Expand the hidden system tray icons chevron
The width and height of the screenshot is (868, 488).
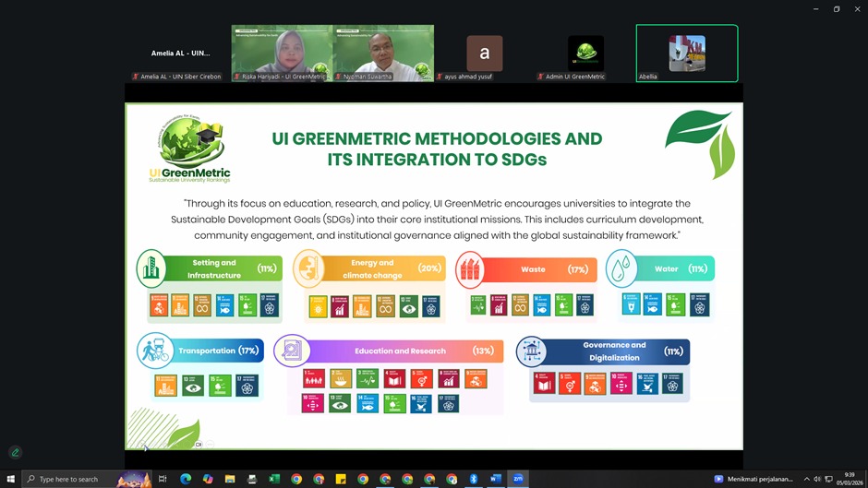(x=806, y=479)
